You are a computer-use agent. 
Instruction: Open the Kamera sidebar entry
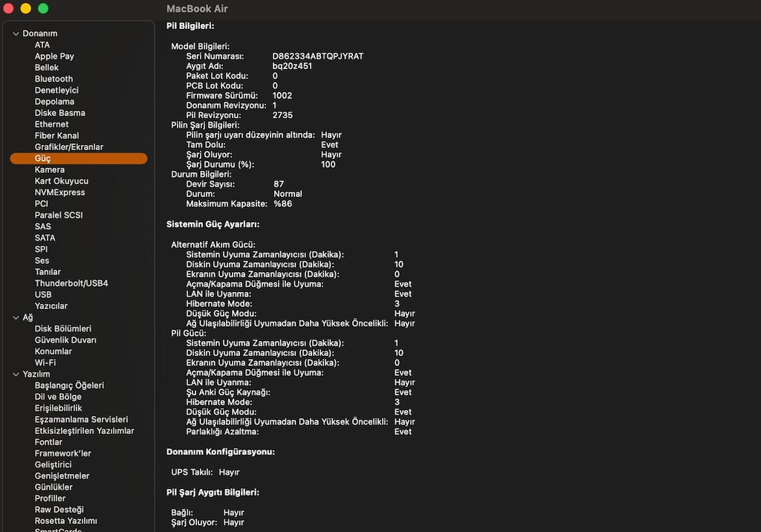(x=50, y=170)
